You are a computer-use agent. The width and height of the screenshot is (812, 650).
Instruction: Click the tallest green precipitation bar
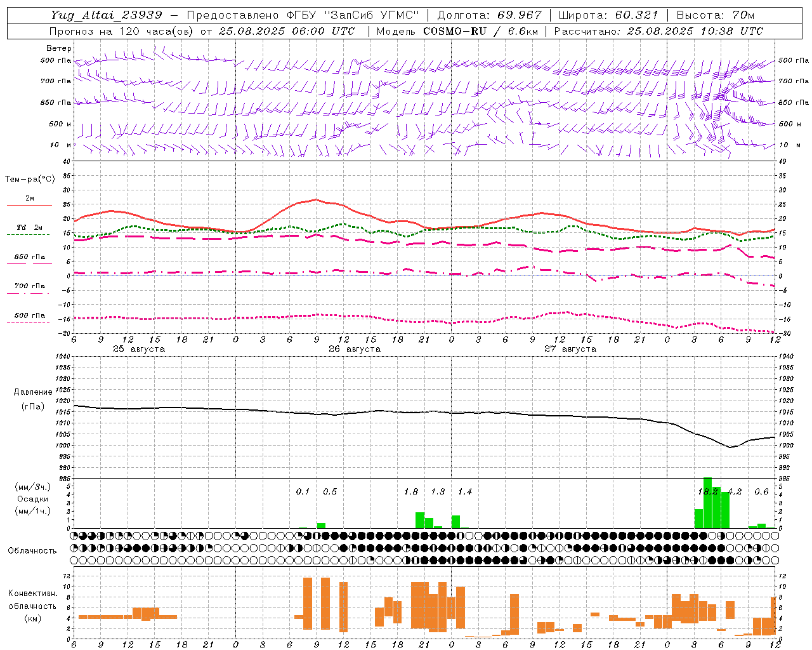tap(707, 503)
